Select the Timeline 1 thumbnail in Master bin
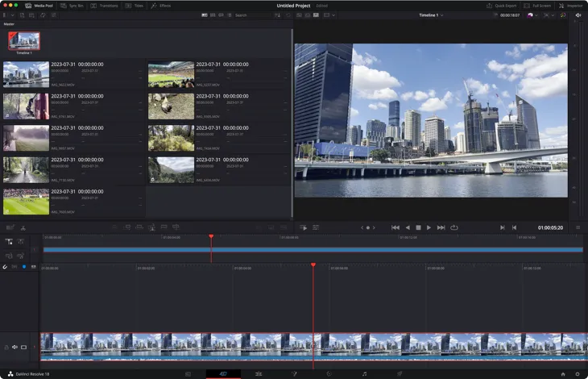 click(24, 40)
